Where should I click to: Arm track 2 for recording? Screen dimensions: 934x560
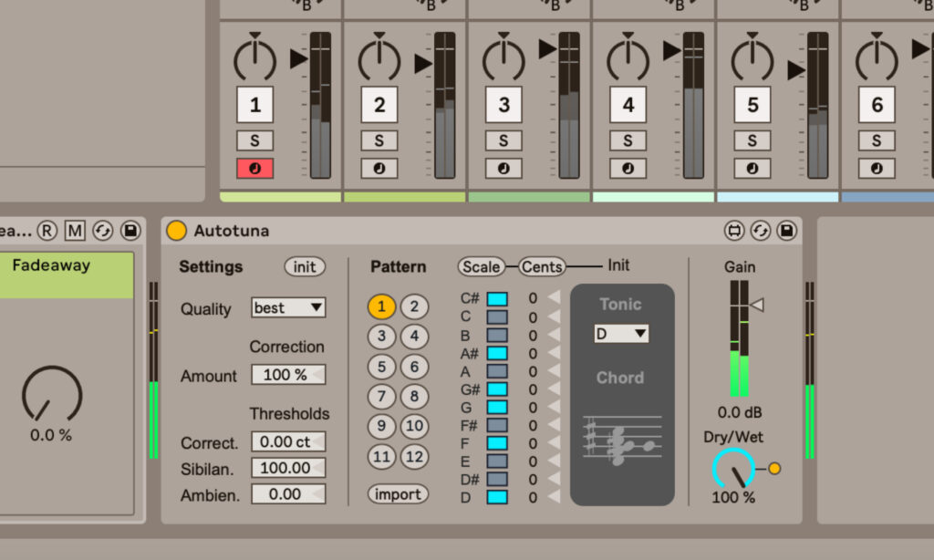pos(379,169)
